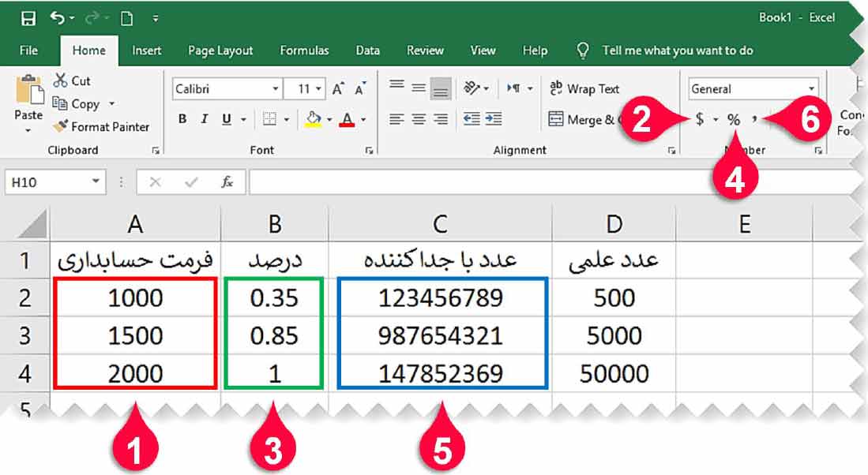Expand the General number format dropdown
This screenshot has height=475, width=868.
[x=811, y=89]
